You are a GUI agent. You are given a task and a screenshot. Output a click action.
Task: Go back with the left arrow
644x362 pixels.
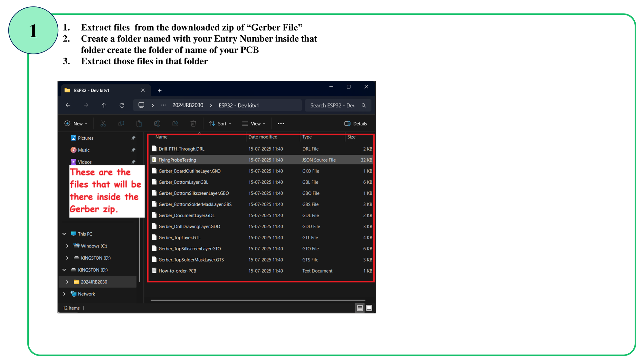pyautogui.click(x=68, y=105)
